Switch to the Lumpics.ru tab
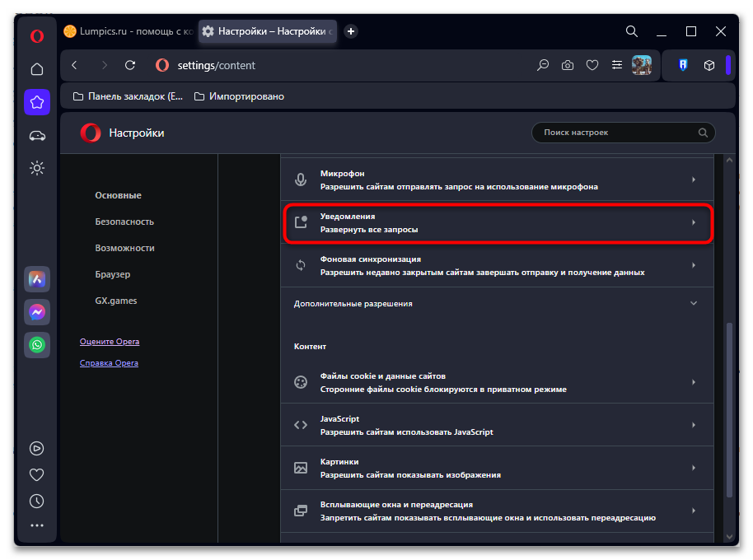This screenshot has width=753, height=560. (129, 31)
